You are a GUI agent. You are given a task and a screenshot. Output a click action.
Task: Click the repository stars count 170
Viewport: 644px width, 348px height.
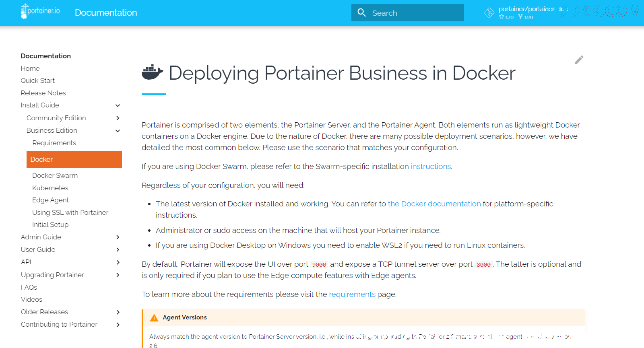[506, 17]
